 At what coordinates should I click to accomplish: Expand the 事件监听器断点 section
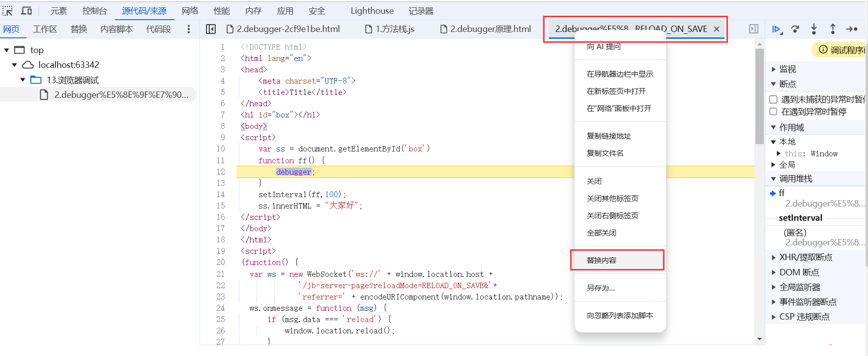pos(774,302)
